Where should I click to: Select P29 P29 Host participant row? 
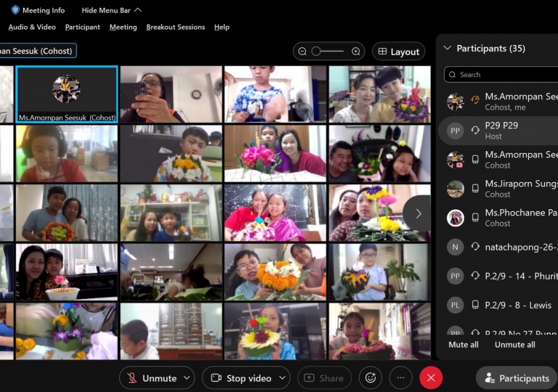(498, 131)
